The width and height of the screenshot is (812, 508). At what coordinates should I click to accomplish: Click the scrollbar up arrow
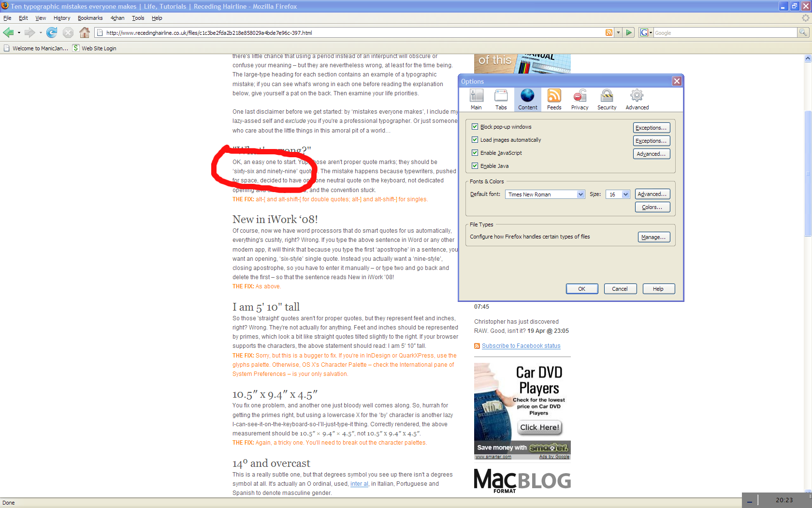point(808,58)
